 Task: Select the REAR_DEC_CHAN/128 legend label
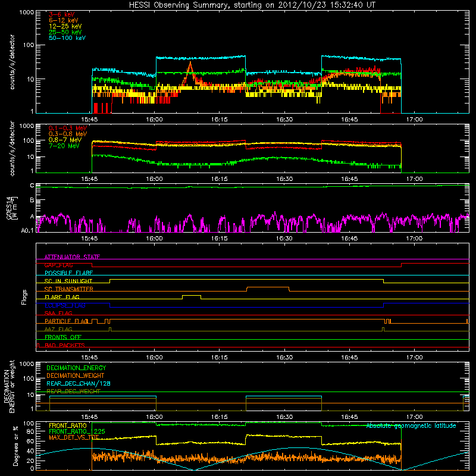click(79, 384)
